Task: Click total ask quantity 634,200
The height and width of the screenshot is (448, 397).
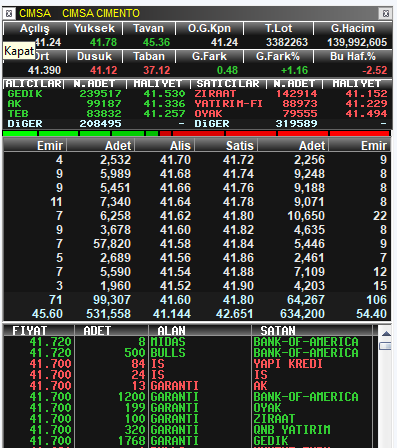Action: [x=302, y=314]
